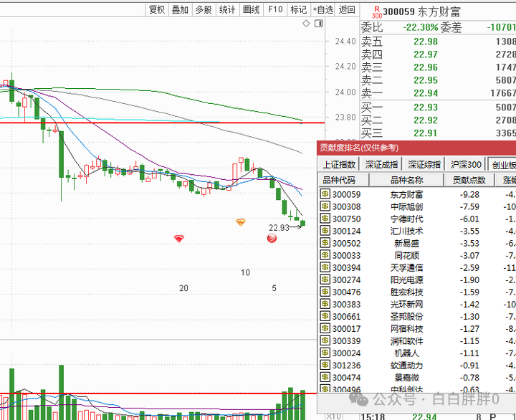The height and width of the screenshot is (420, 516).
Task: Click the $ icon beside 301236
Action: pyautogui.click(x=325, y=365)
